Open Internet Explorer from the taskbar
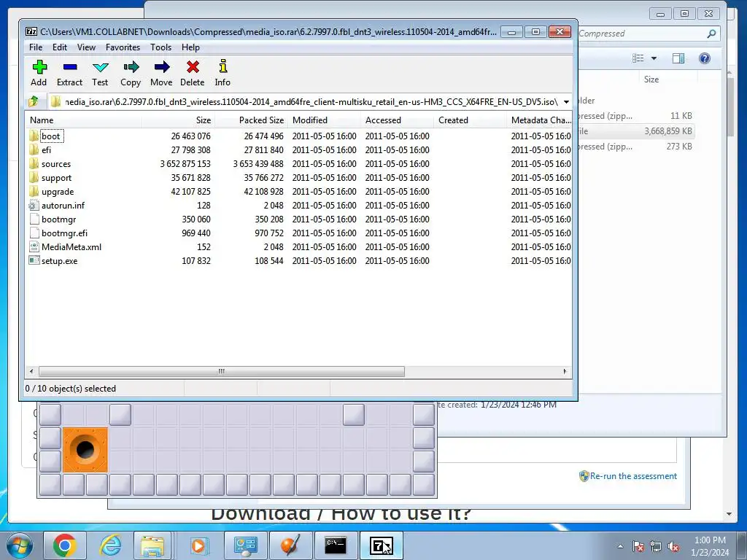The width and height of the screenshot is (747, 560). (110, 545)
